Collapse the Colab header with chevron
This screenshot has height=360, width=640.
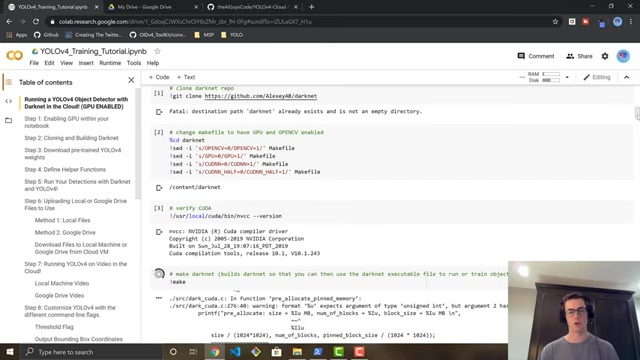(x=627, y=77)
